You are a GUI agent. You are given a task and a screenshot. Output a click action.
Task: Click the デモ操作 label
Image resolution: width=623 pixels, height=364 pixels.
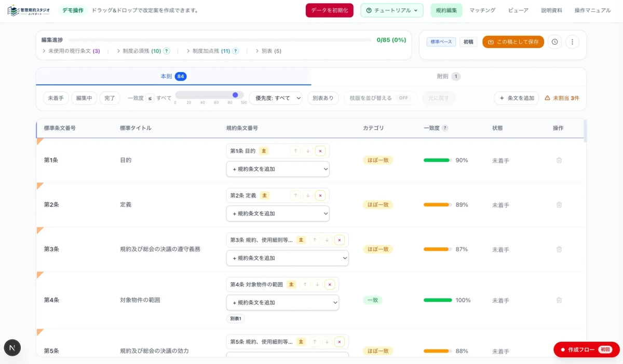pyautogui.click(x=73, y=10)
